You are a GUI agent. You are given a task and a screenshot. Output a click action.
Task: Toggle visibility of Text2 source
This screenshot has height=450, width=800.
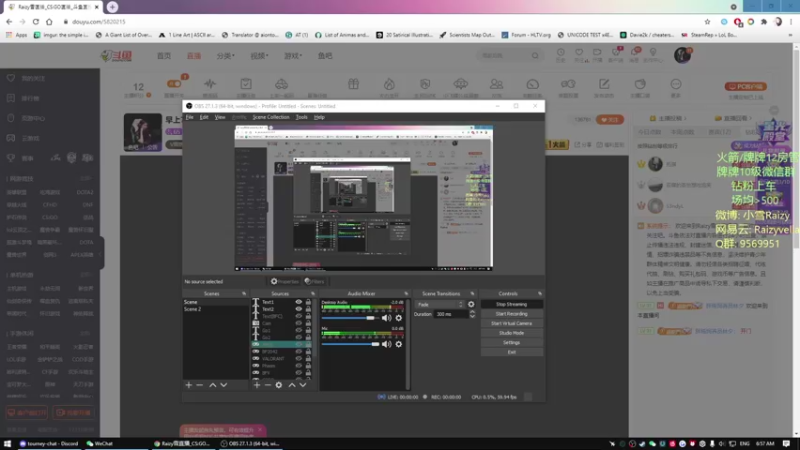298,309
